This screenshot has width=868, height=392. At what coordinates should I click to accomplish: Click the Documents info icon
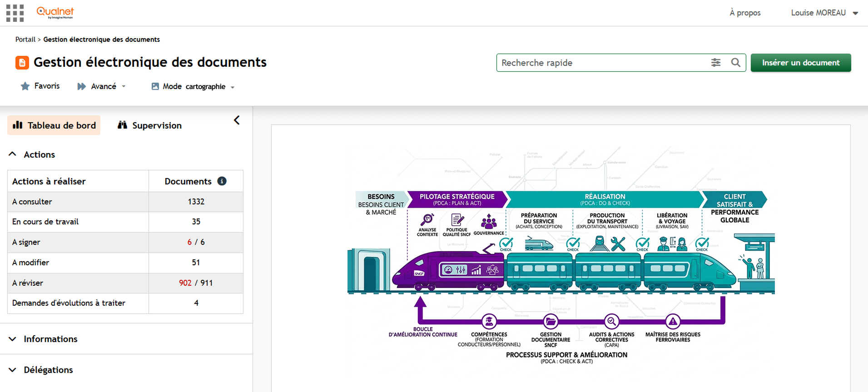click(x=222, y=181)
